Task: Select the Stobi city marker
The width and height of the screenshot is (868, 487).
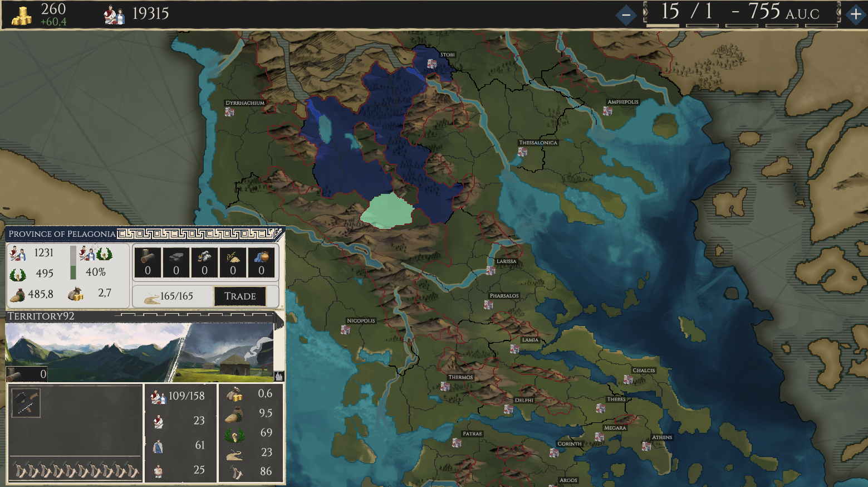Action: coord(431,64)
